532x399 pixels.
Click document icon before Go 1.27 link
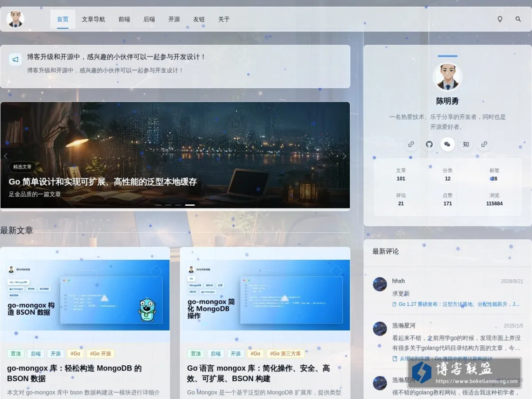click(x=395, y=304)
